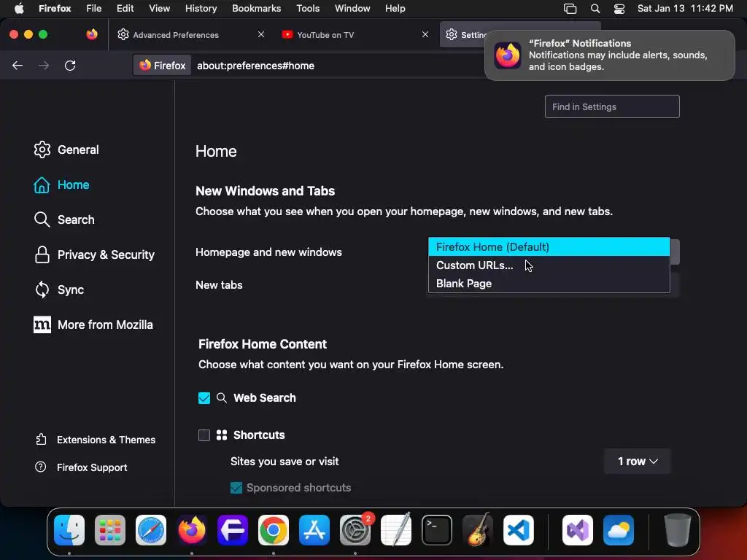Select the Home house icon in sidebar
747x560 pixels.
point(42,184)
